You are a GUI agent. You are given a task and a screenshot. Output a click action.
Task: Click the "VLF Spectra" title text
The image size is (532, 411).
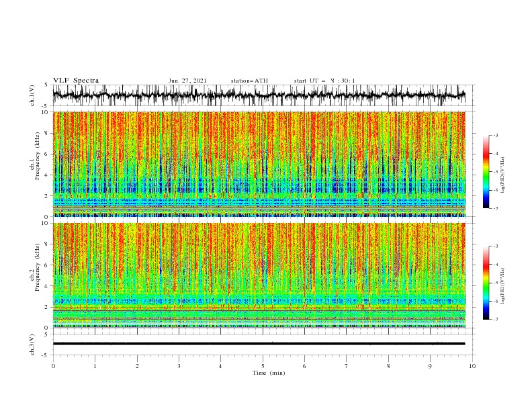76,81
